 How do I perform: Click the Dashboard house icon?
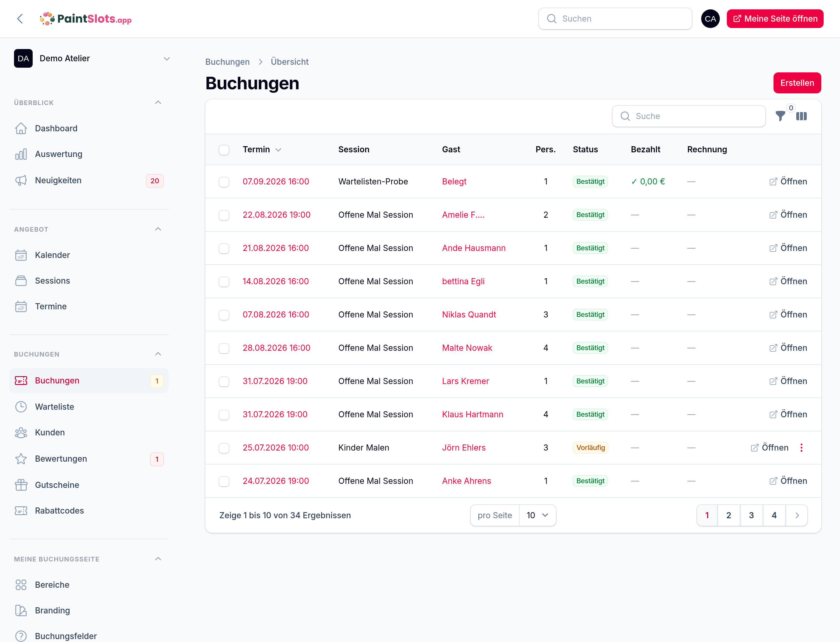(21, 128)
